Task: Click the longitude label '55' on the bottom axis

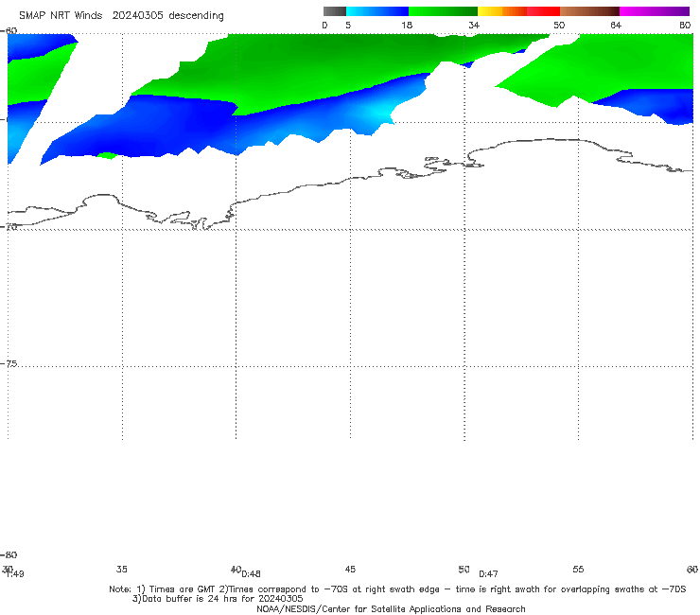Action: pyautogui.click(x=578, y=569)
